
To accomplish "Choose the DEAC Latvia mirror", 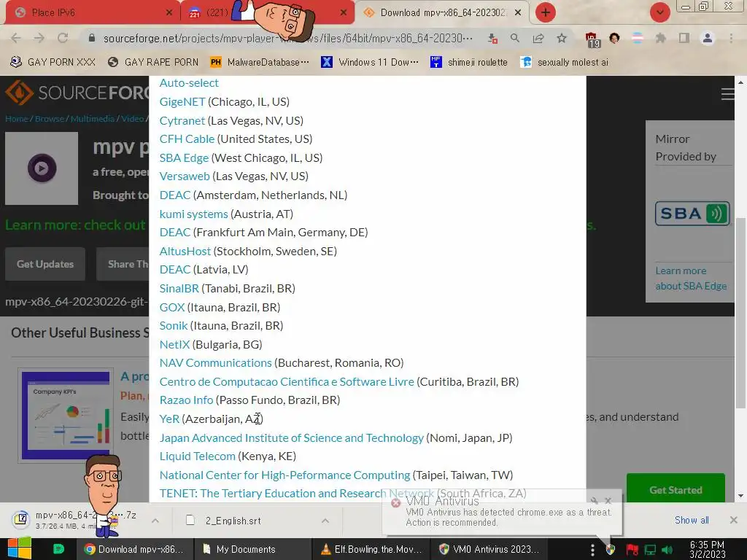I will tap(175, 270).
